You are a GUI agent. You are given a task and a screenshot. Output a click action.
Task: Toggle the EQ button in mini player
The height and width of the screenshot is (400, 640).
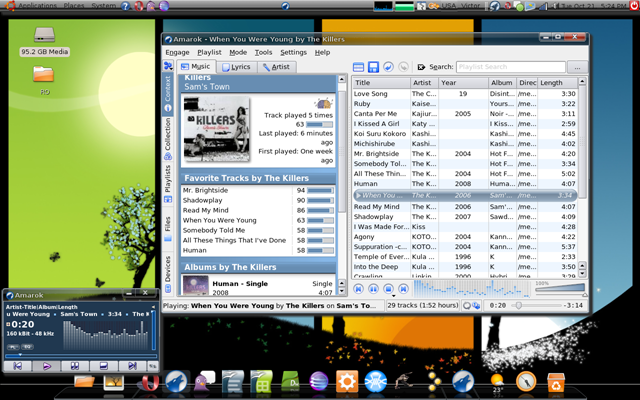point(27,347)
